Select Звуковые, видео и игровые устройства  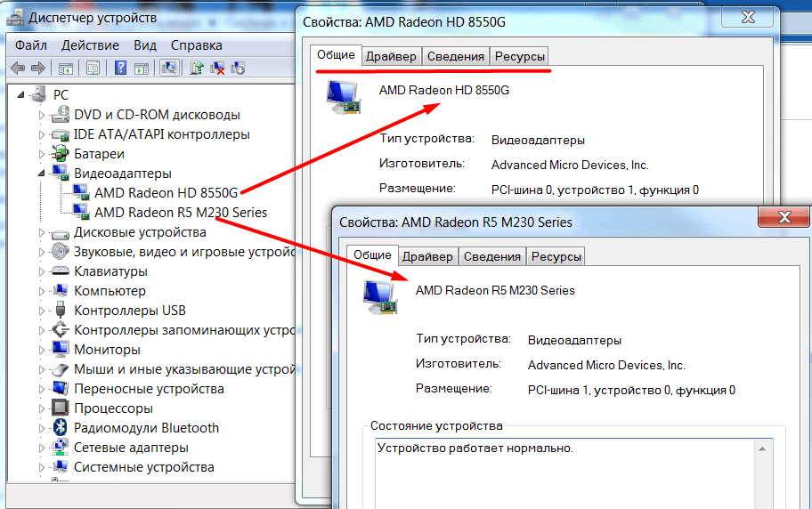point(183,252)
